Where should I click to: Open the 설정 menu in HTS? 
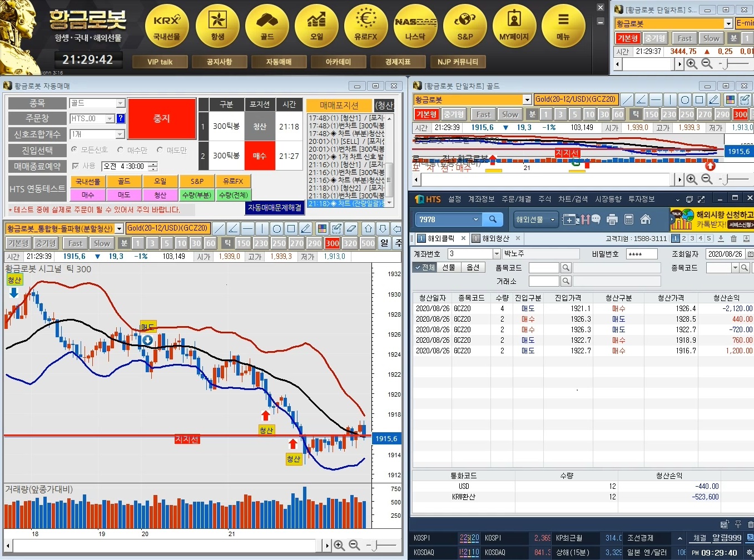coord(455,199)
